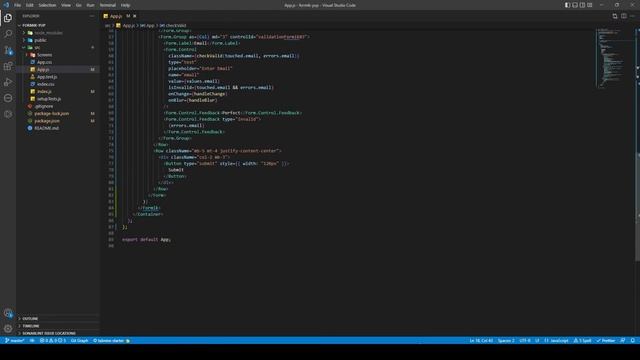Click the Prettier status bar item
The image size is (640, 360).
[x=606, y=340]
